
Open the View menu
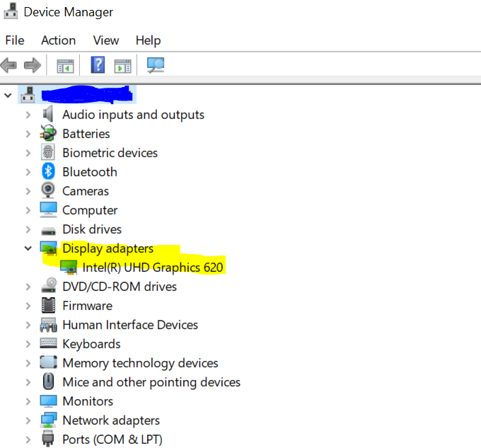point(106,40)
